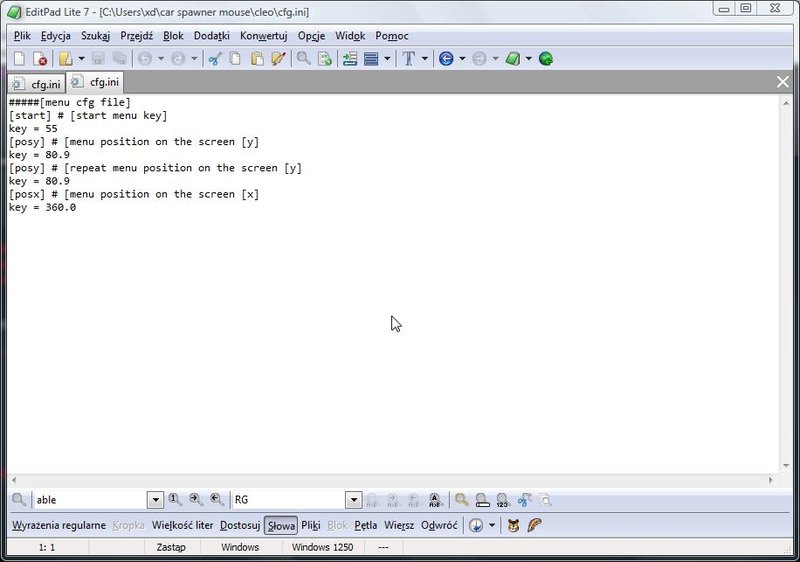800x562 pixels.
Task: Open the replace text 'RG' dropdown arrow
Action: (354, 500)
